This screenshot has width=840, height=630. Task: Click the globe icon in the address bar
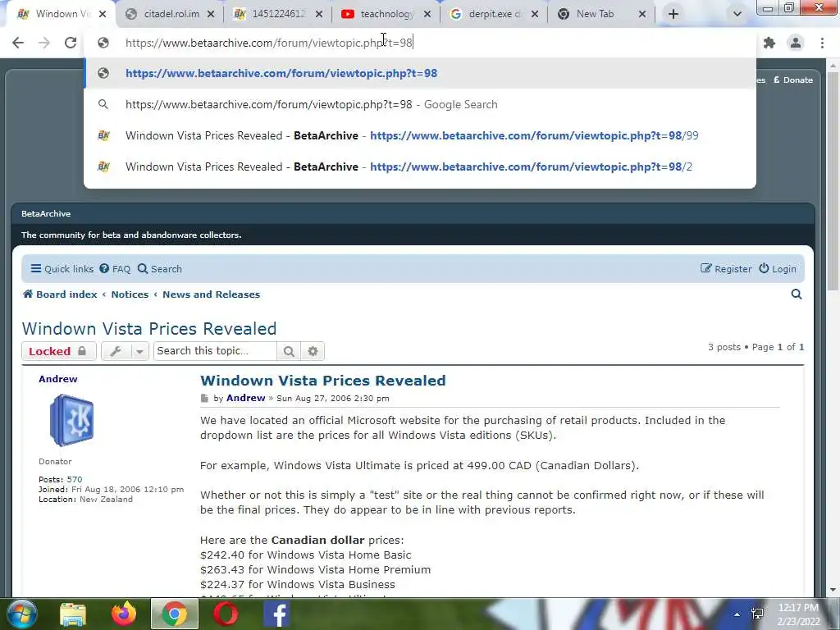103,43
